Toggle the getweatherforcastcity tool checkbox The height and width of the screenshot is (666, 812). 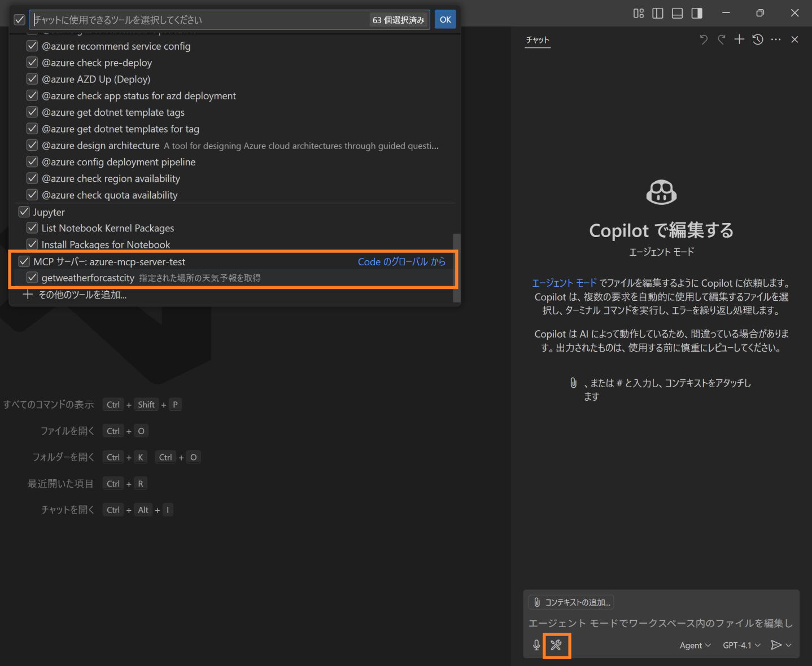tap(32, 278)
